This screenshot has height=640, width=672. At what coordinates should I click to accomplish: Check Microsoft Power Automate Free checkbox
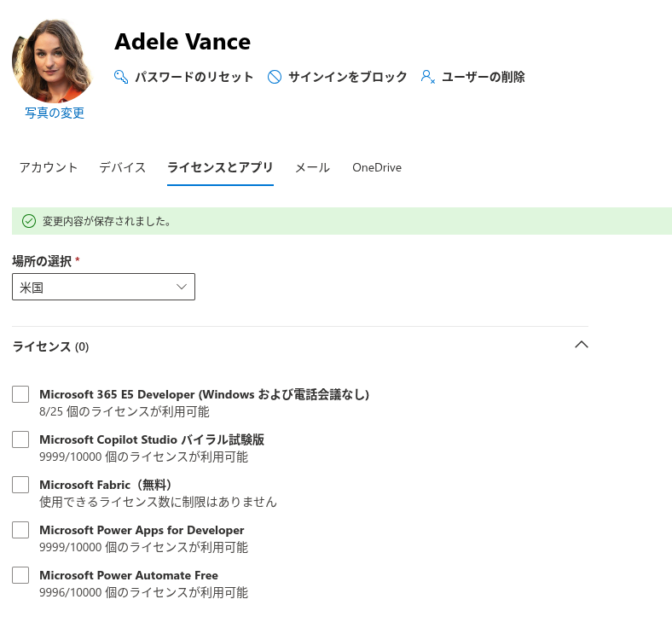(20, 575)
